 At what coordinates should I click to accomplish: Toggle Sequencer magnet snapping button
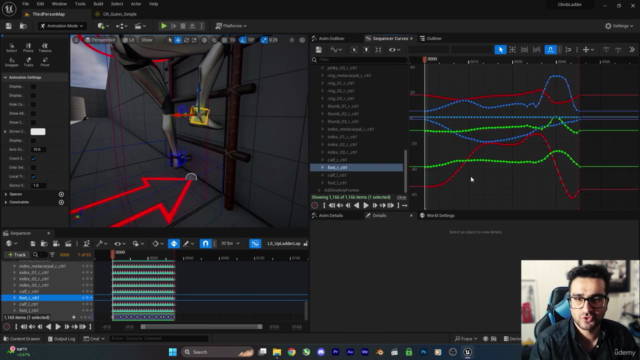(205, 244)
